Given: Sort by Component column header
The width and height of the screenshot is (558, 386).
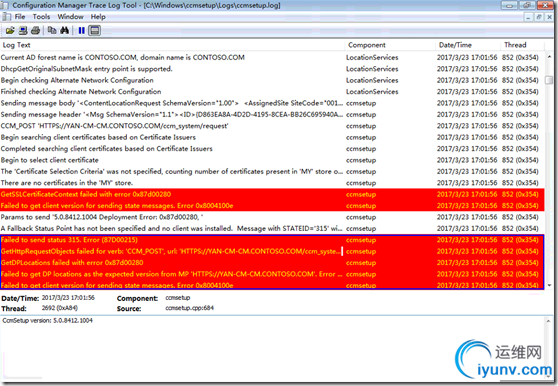Looking at the screenshot, I should [x=390, y=45].
